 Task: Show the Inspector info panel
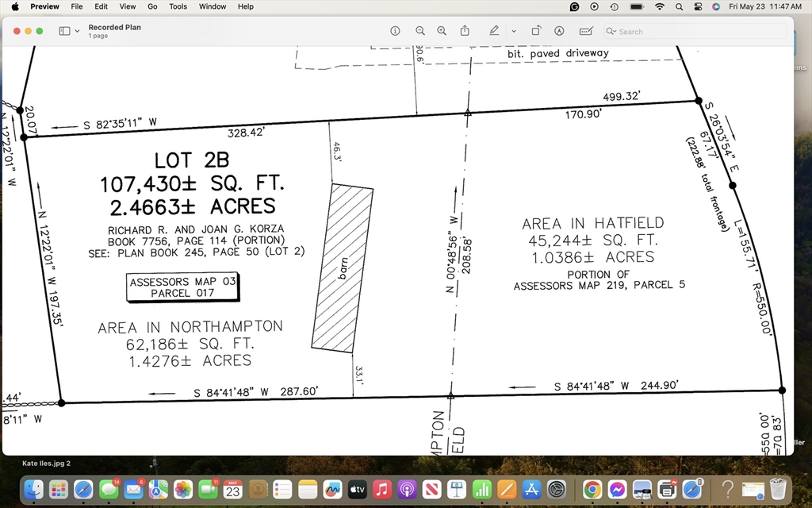click(395, 31)
